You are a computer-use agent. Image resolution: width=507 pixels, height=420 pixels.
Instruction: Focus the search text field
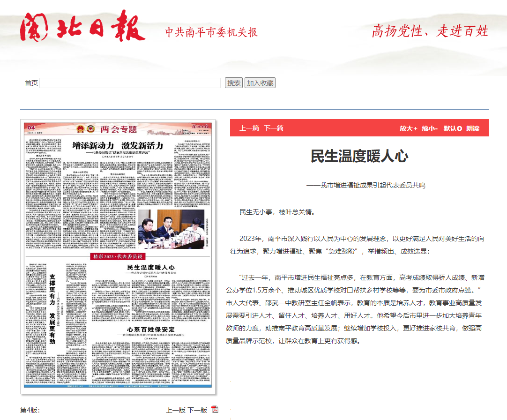click(130, 83)
